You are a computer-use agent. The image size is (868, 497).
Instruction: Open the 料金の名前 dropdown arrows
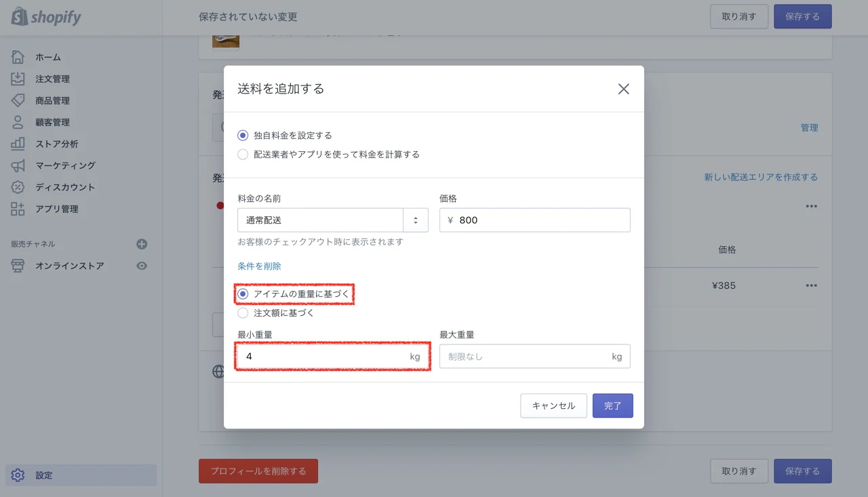415,220
